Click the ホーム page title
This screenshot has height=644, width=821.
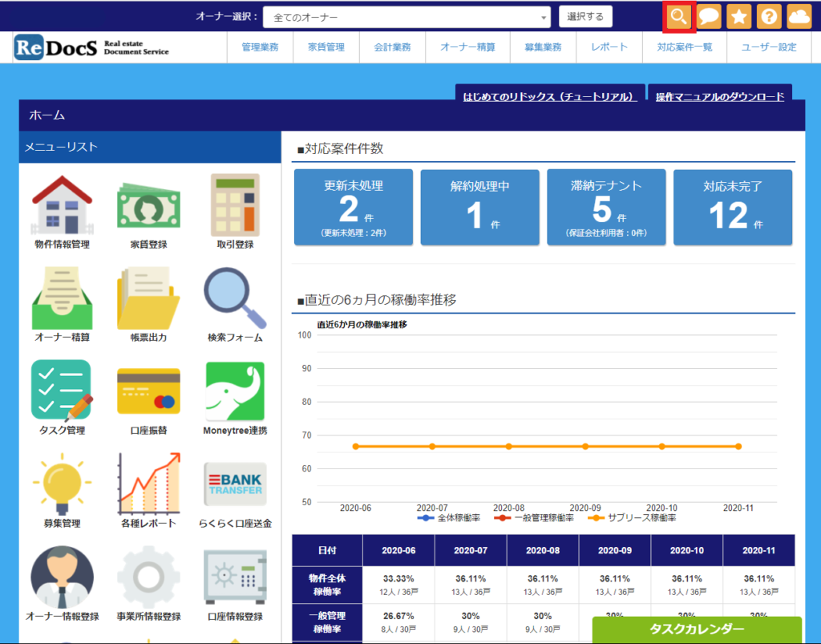(x=47, y=115)
